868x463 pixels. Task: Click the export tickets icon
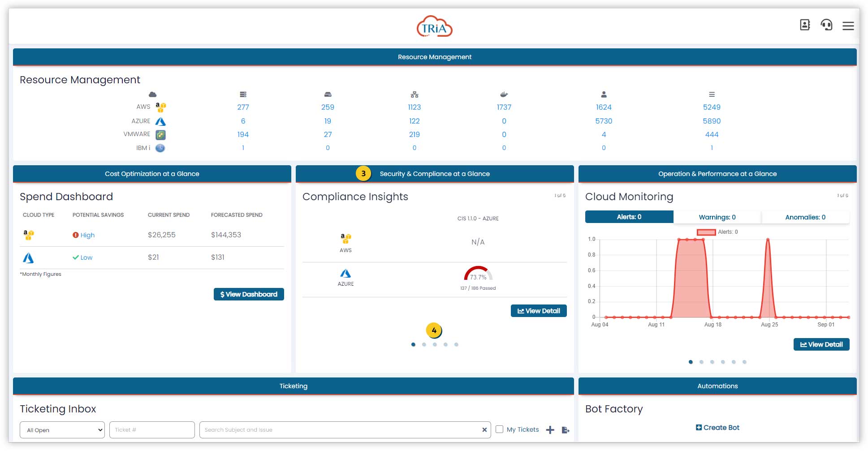[x=566, y=430]
